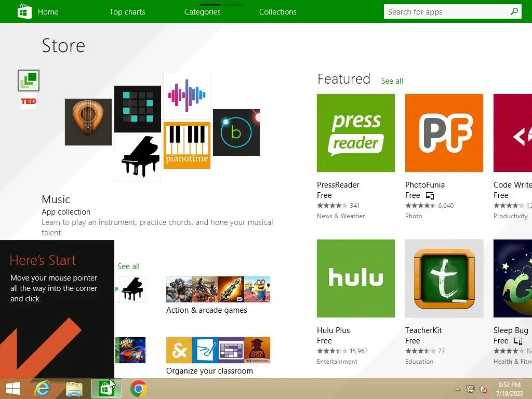Viewport: 532px width, 399px height.
Task: Click the PressReader app name
Action: (x=338, y=185)
